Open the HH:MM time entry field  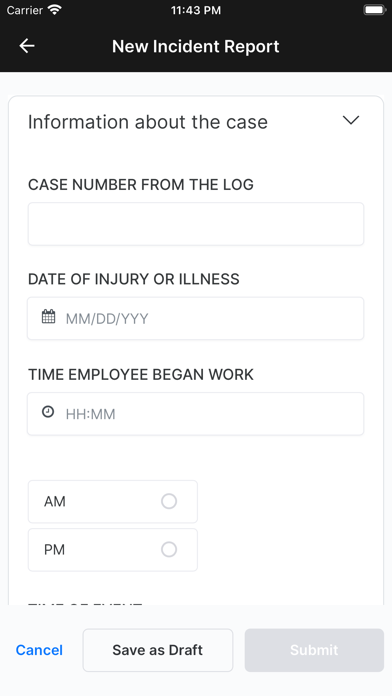tap(196, 414)
